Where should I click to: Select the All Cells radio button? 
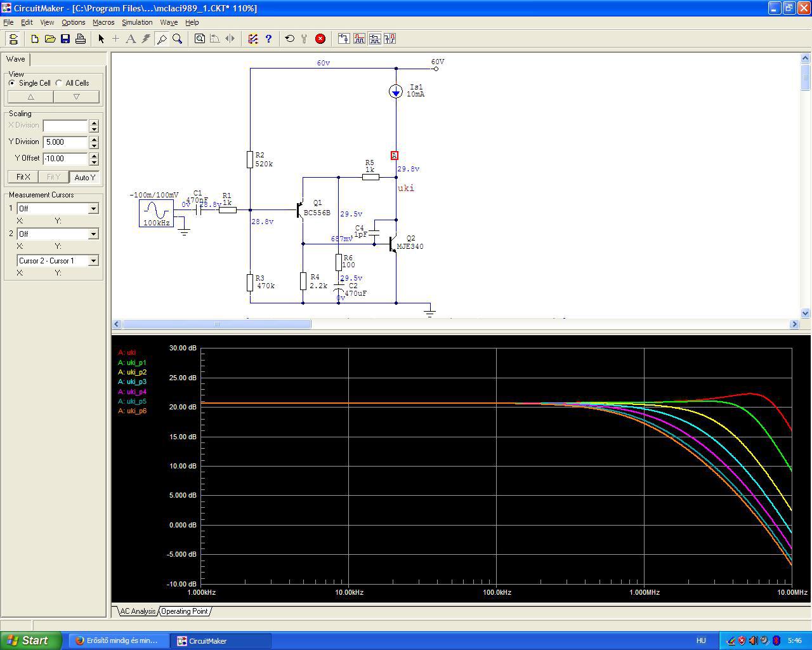(x=59, y=83)
